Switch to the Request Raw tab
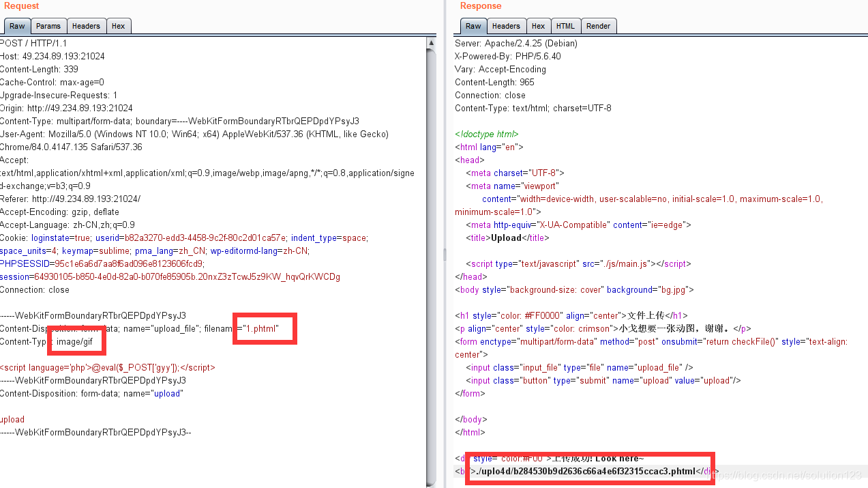 click(x=17, y=26)
